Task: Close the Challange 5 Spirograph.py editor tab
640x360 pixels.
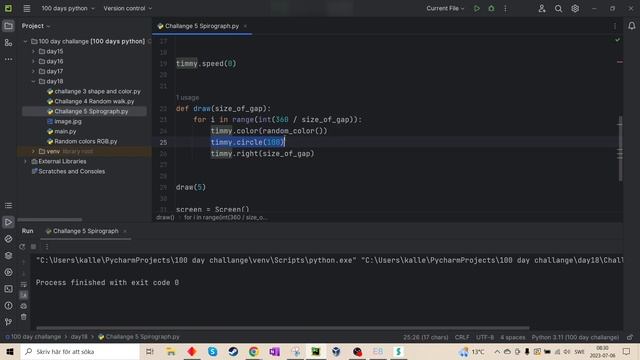Action: point(245,26)
